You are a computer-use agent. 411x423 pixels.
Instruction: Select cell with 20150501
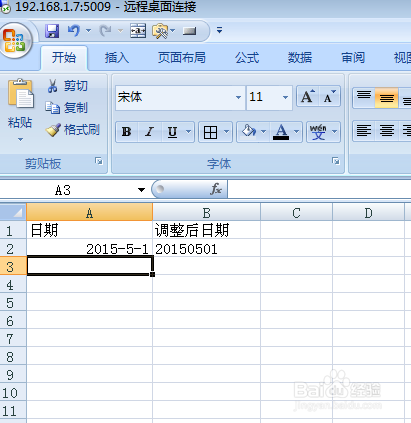pyautogui.click(x=207, y=248)
